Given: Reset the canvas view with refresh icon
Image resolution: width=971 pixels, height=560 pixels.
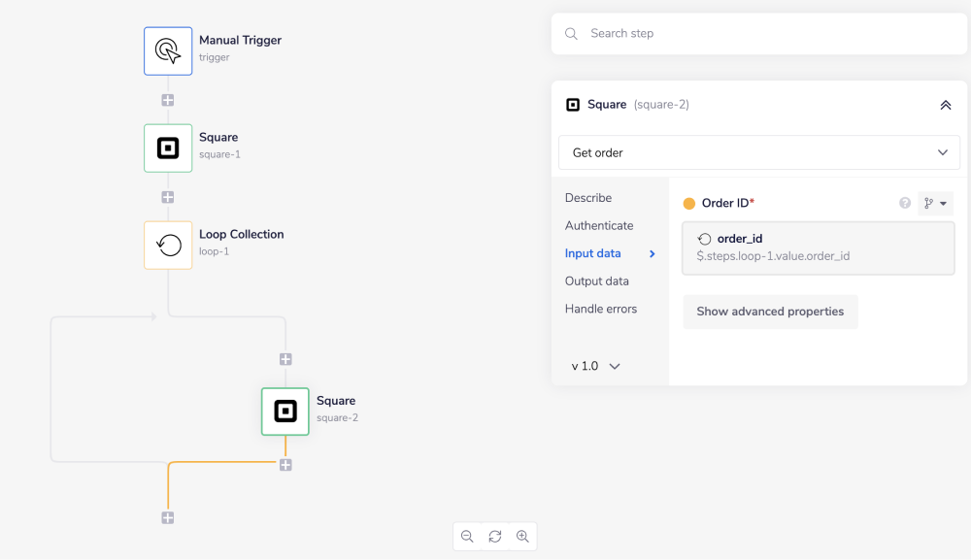Looking at the screenshot, I should click(x=495, y=537).
